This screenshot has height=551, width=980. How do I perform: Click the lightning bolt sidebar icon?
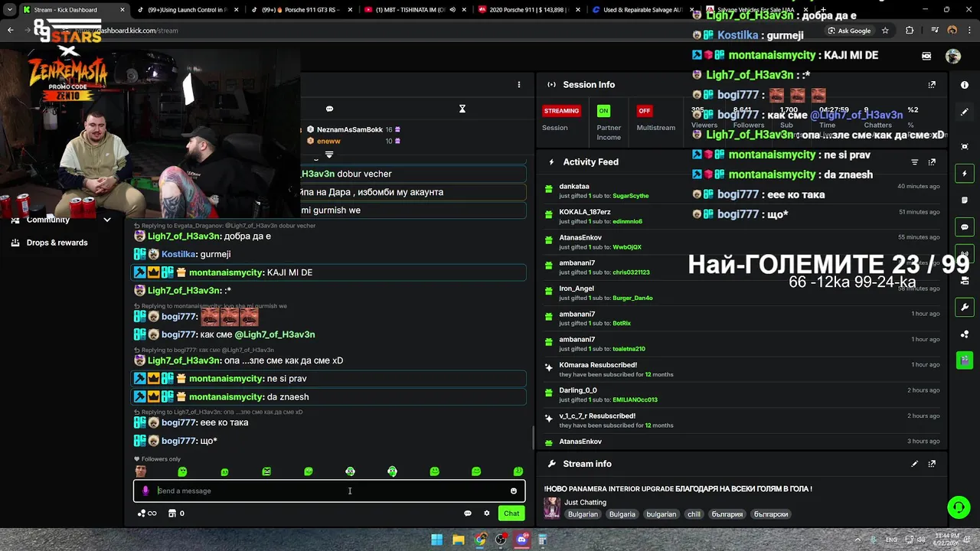[965, 174]
